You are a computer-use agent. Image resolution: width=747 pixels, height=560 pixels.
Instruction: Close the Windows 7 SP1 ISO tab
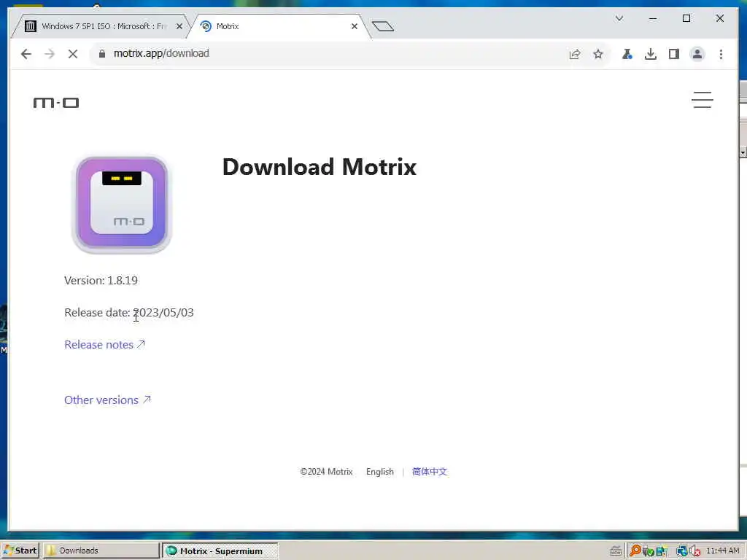[x=179, y=26]
